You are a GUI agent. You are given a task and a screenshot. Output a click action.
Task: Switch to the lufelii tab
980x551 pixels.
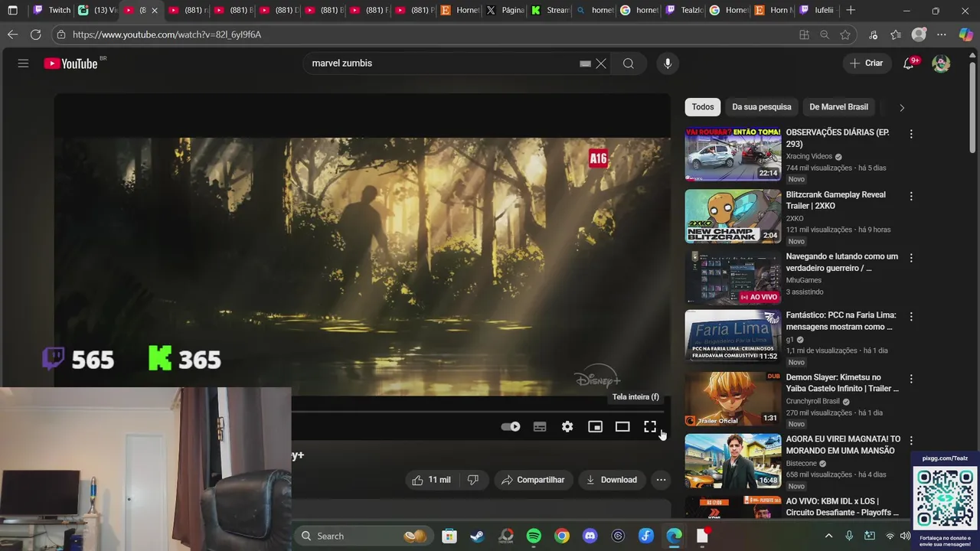coord(817,10)
